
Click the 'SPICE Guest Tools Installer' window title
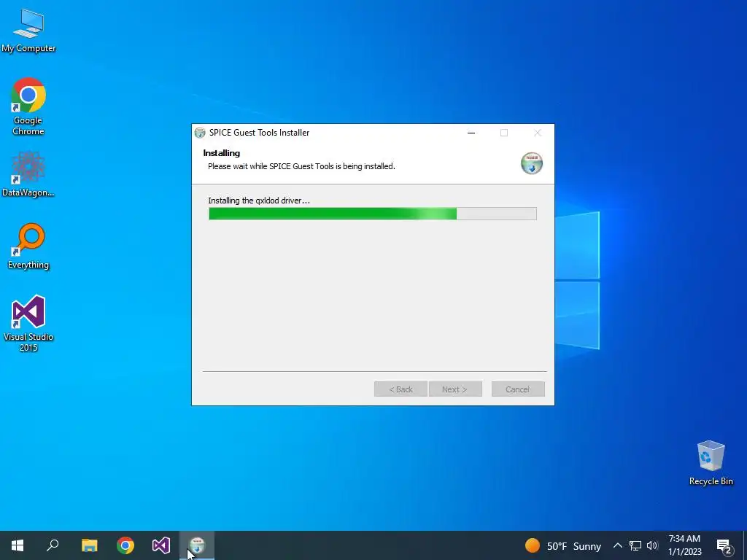click(259, 133)
